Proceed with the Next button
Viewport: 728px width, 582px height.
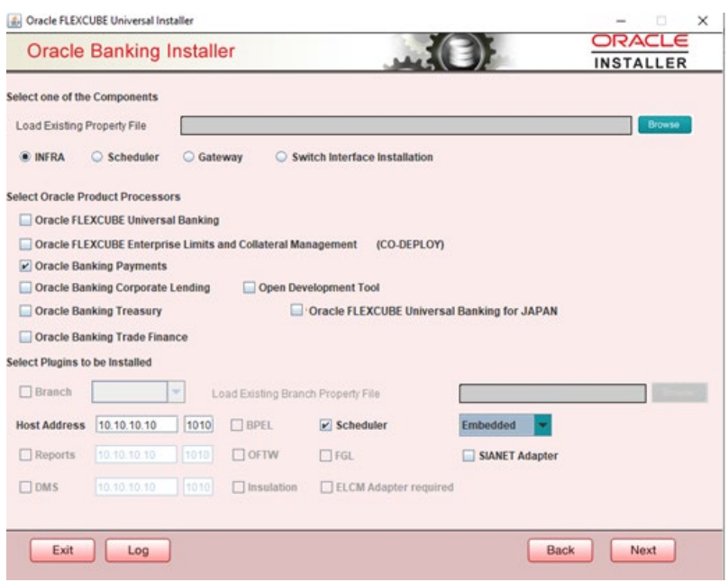(643, 550)
